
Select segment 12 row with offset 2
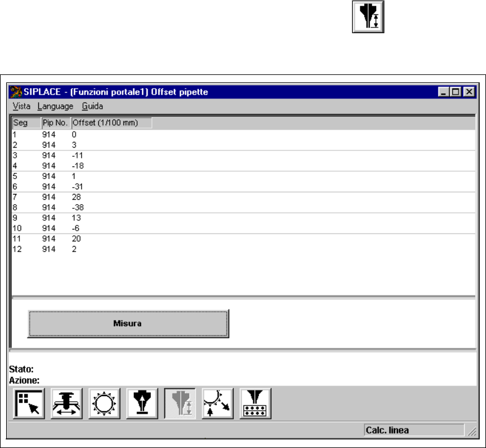tap(244, 249)
